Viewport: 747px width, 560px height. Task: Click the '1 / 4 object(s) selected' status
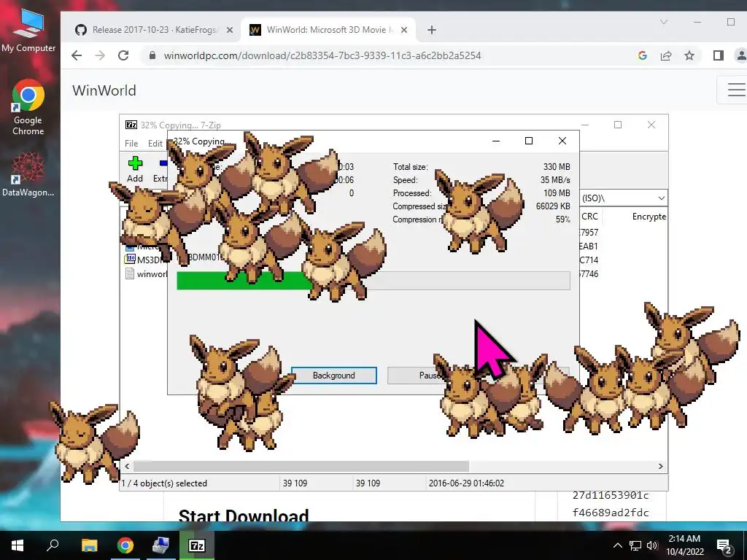(164, 483)
